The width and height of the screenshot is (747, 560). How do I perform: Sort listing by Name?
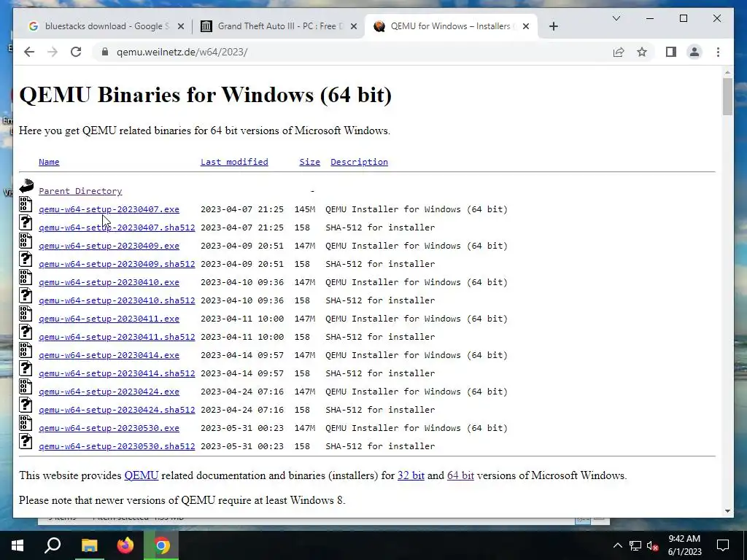(49, 162)
